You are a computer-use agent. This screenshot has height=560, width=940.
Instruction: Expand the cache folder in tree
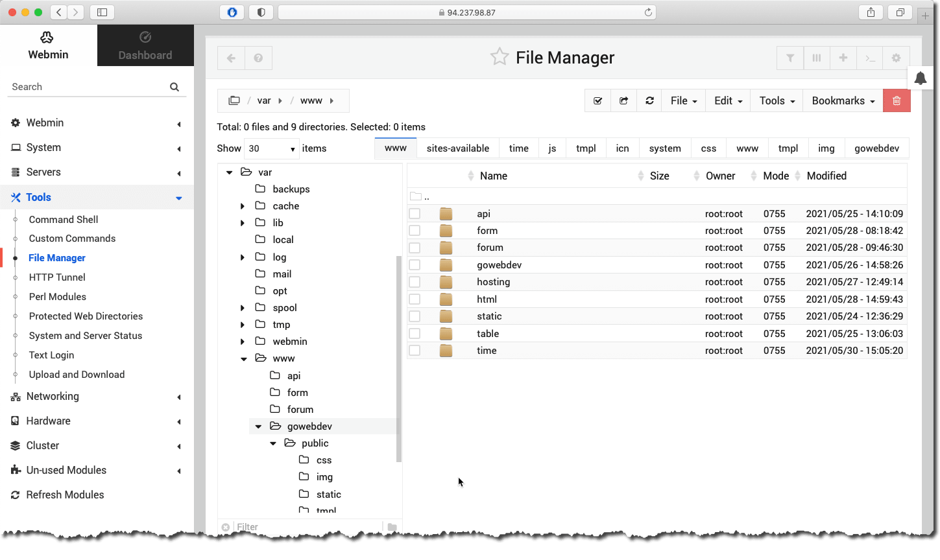tap(243, 206)
